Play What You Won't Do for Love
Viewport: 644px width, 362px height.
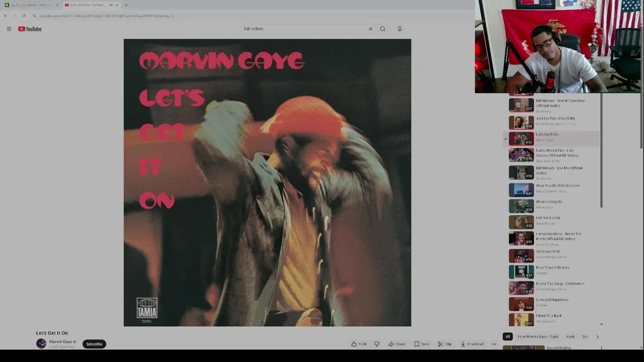(552, 190)
